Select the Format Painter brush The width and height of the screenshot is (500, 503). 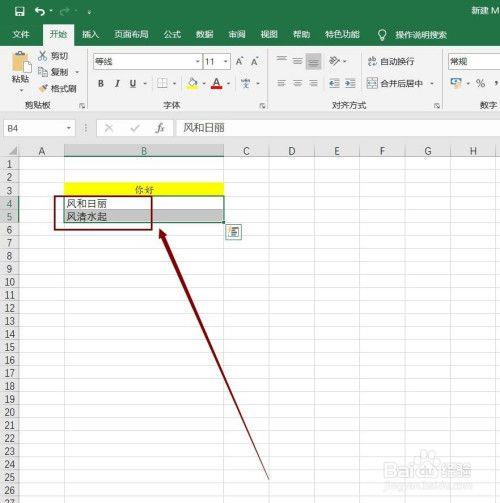pos(43,88)
